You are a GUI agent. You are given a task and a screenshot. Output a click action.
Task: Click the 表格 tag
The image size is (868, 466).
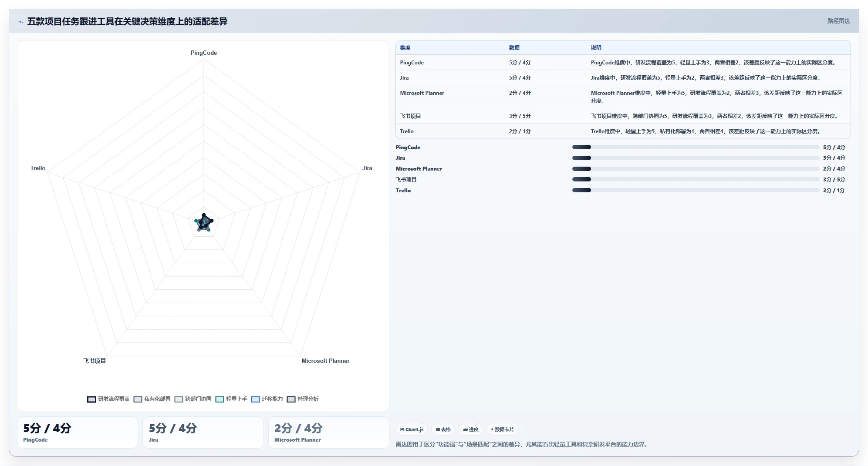pos(443,429)
